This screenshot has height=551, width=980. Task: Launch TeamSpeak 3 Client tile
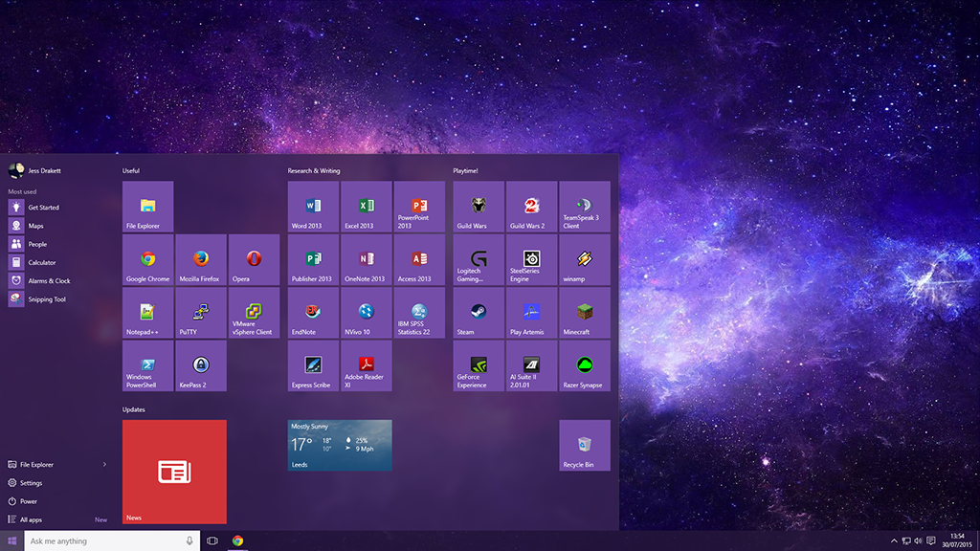pos(585,207)
